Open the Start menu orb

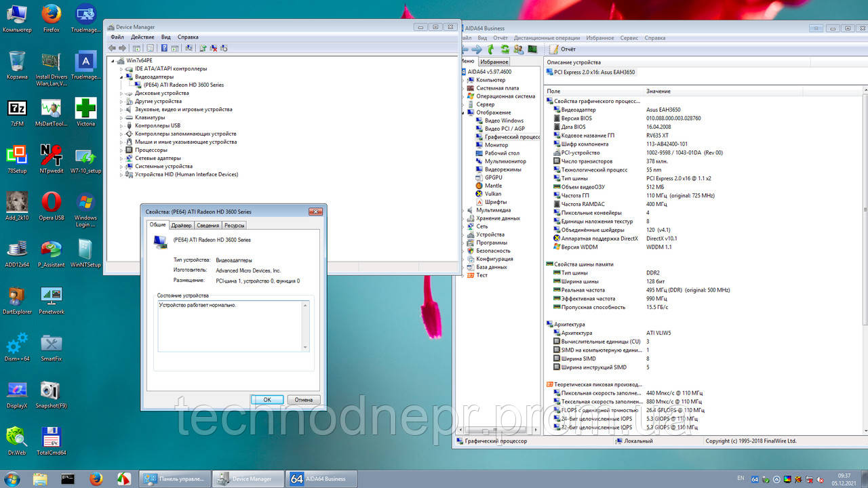[x=14, y=479]
